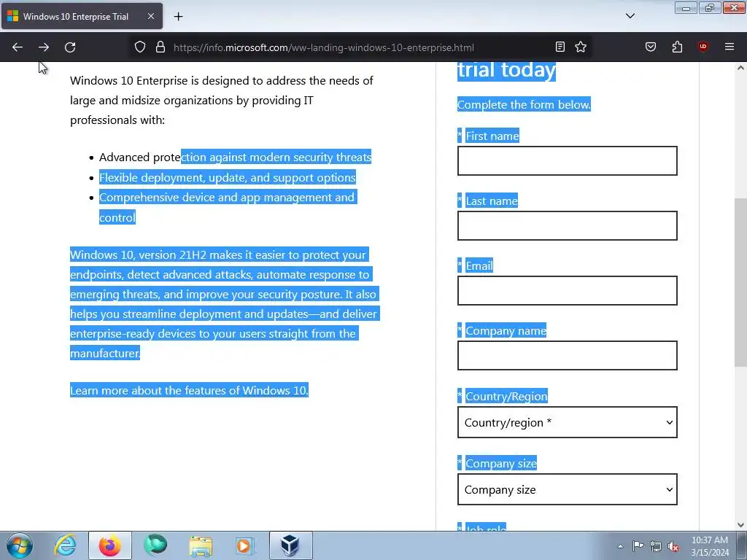The width and height of the screenshot is (747, 560).
Task: Toggle reader view icon
Action: [560, 47]
